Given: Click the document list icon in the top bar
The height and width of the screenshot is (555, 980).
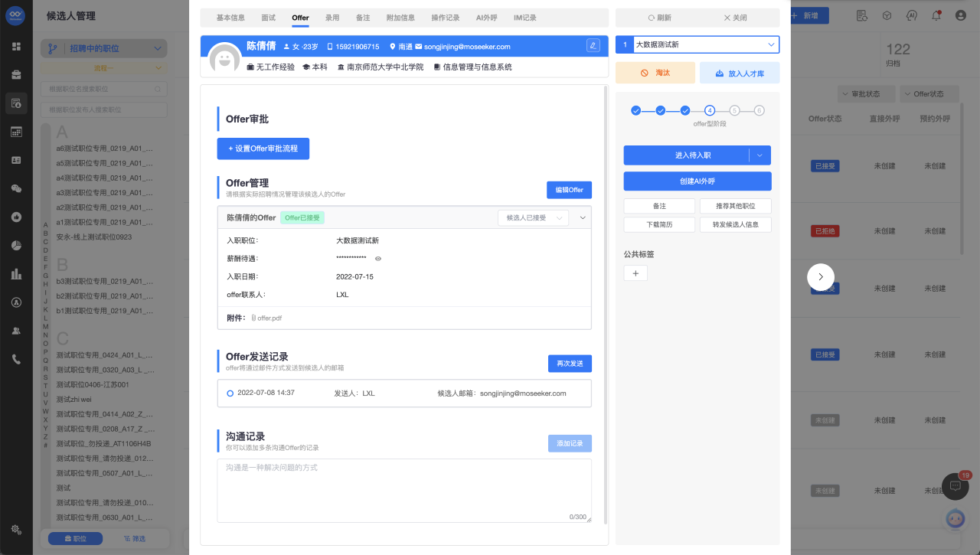Looking at the screenshot, I should tap(862, 15).
